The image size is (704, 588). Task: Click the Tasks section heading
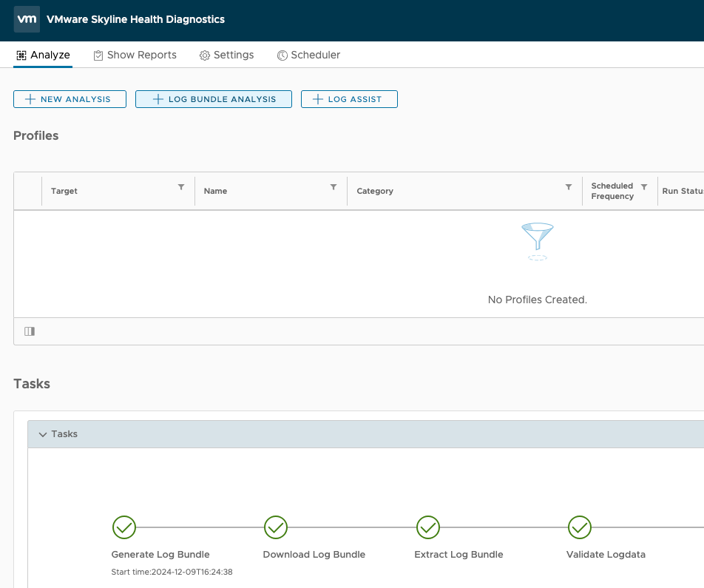coord(32,384)
